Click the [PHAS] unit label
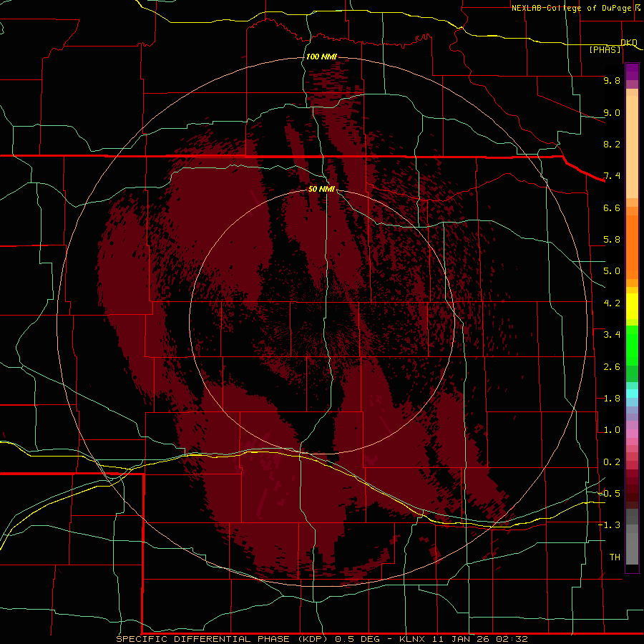This screenshot has width=644, height=644. point(605,49)
